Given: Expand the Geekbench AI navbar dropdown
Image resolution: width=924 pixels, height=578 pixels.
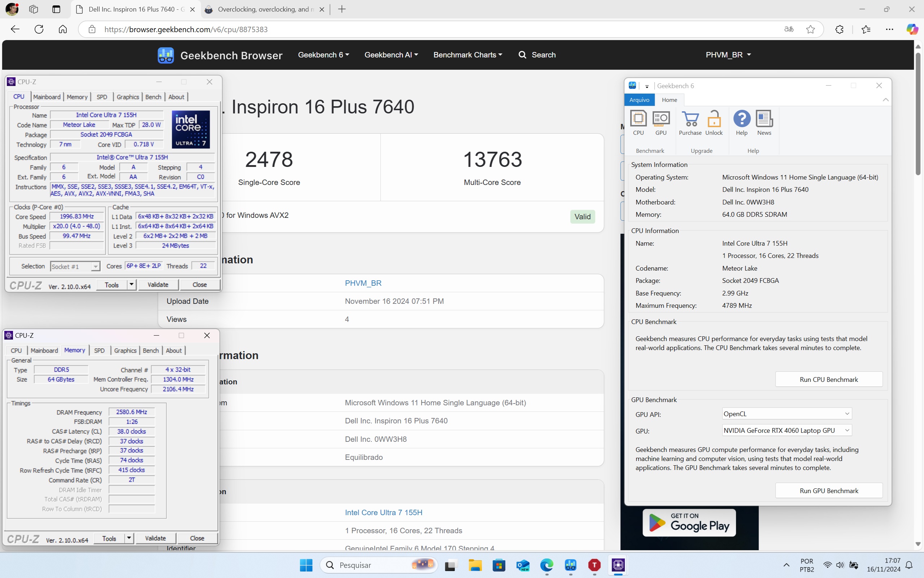Looking at the screenshot, I should [391, 55].
